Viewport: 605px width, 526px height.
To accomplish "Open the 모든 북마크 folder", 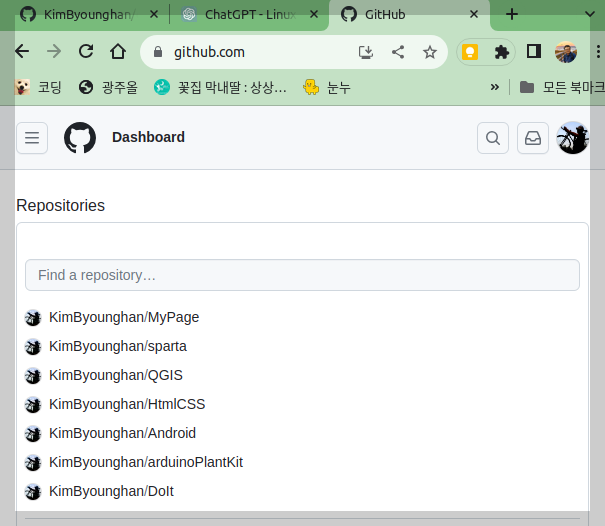I will pyautogui.click(x=562, y=87).
